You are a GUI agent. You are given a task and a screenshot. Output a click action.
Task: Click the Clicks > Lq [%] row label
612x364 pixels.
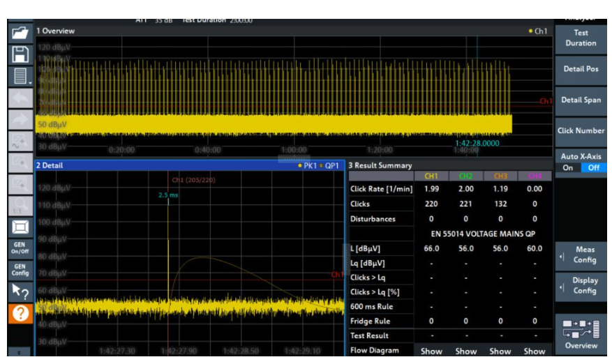(375, 292)
